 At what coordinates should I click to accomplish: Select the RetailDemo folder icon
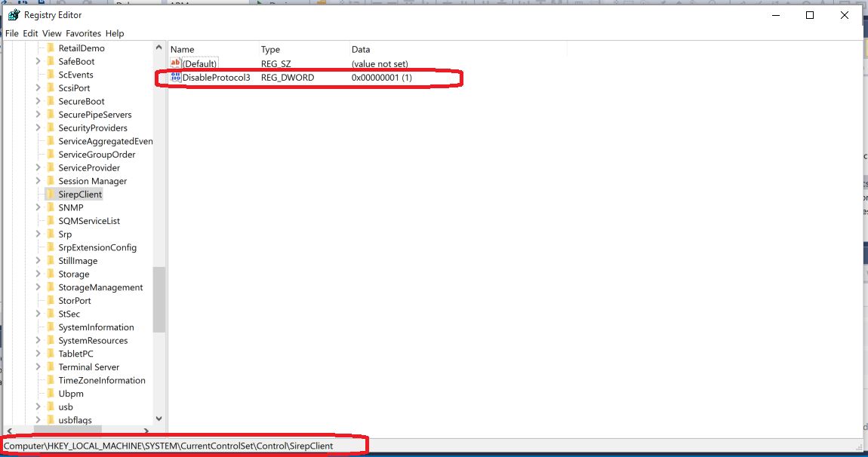[x=51, y=48]
